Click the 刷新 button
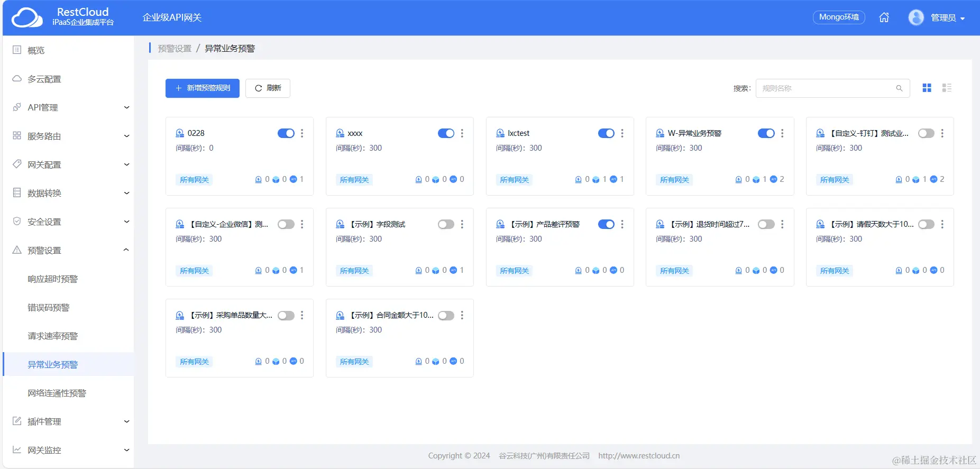The height and width of the screenshot is (469, 980). click(268, 88)
